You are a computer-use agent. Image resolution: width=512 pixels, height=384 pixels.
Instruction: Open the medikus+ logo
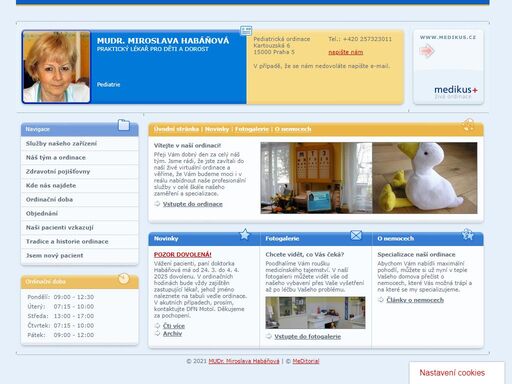(455, 92)
